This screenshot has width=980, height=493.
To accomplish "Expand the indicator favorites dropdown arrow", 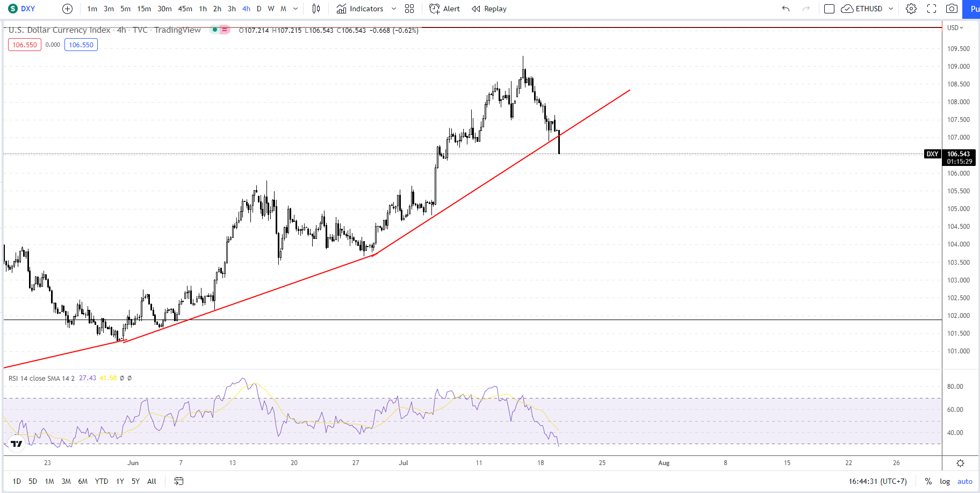I will [394, 9].
